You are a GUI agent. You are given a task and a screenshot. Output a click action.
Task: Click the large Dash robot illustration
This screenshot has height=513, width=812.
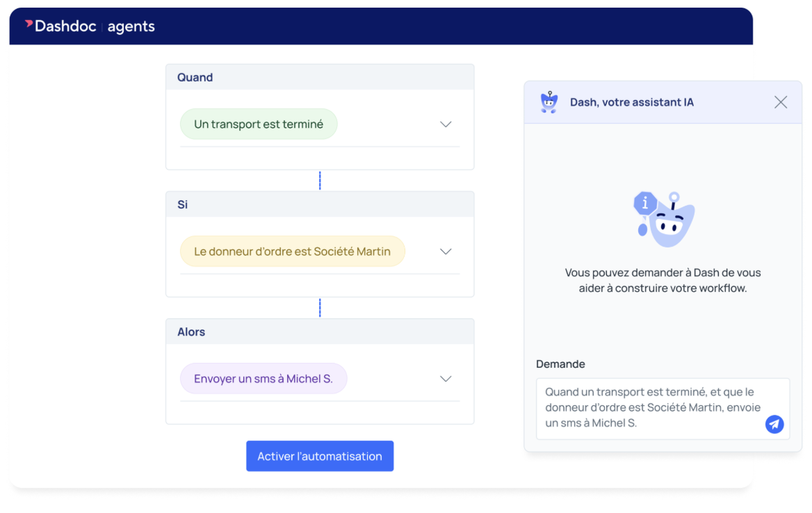[664, 219]
